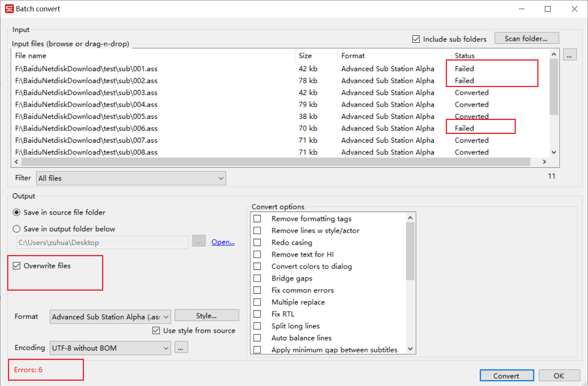Screen dimensions: 588x386
Task: Open the Filter dropdown showing All files
Action: click(220, 178)
